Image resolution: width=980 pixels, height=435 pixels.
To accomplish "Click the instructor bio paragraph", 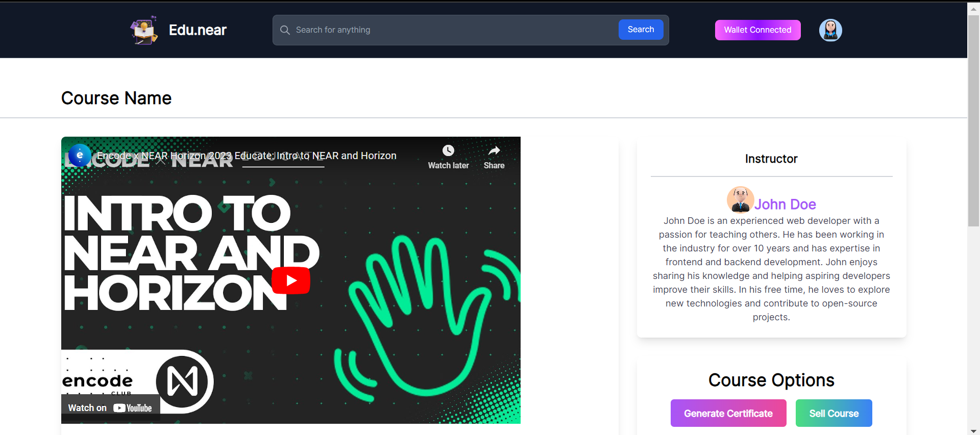I will 771,269.
